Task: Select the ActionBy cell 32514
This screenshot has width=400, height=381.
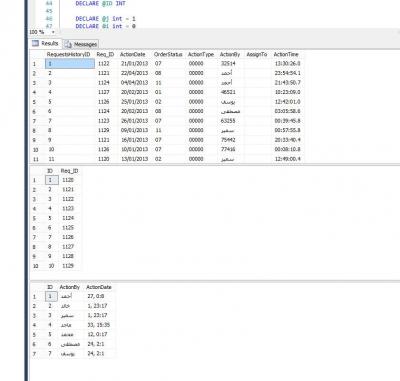Action: point(231,63)
